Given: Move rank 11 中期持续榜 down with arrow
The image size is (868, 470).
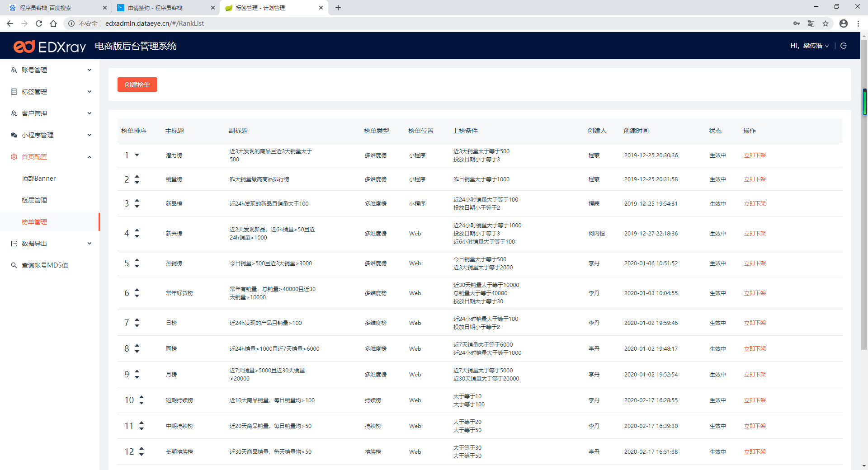Looking at the screenshot, I should [142, 429].
